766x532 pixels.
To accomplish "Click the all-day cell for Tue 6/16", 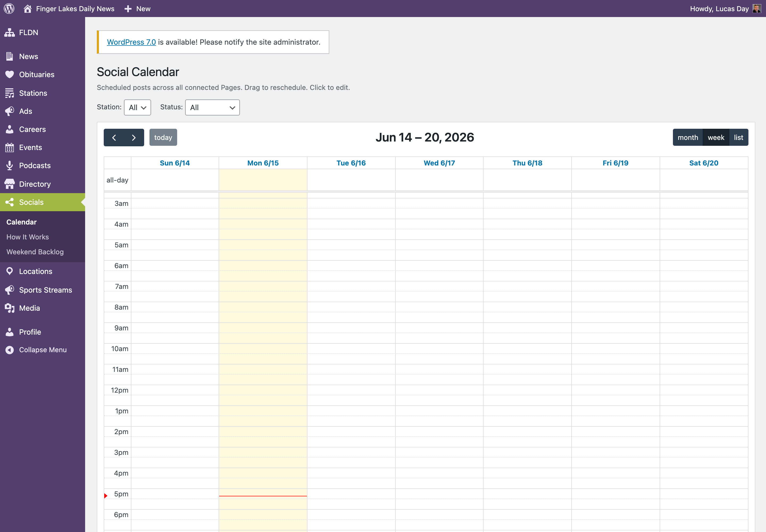I will [351, 180].
